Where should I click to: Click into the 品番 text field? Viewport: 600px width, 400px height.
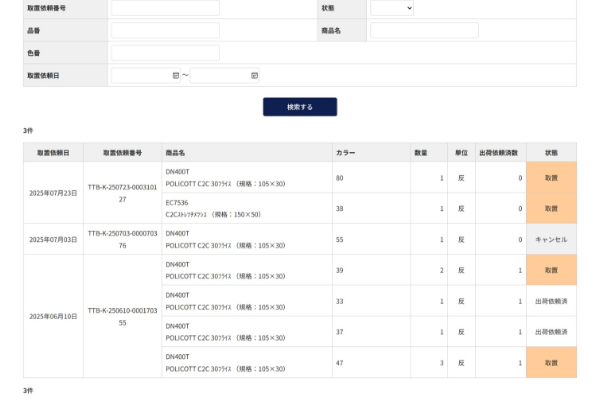coord(165,31)
